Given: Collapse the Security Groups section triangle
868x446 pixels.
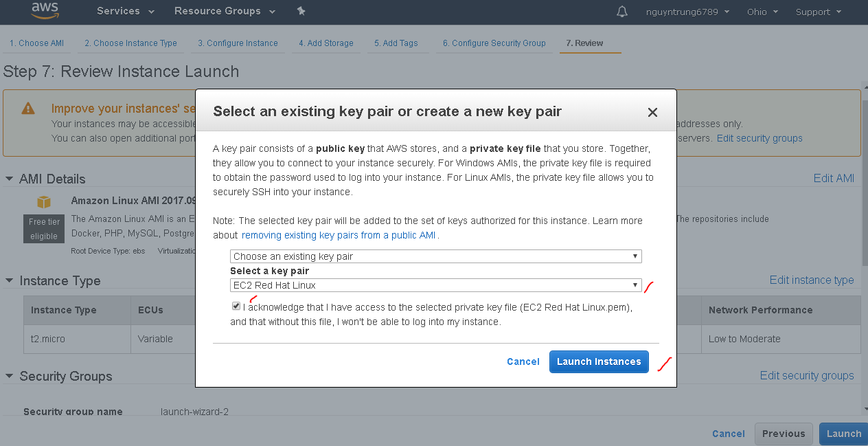Looking at the screenshot, I should coord(10,376).
